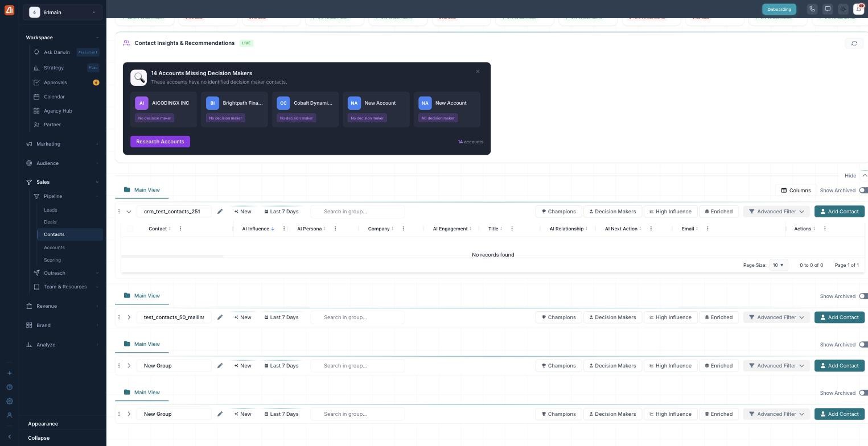
Task: Open Accounts under Pipeline
Action: (54, 247)
